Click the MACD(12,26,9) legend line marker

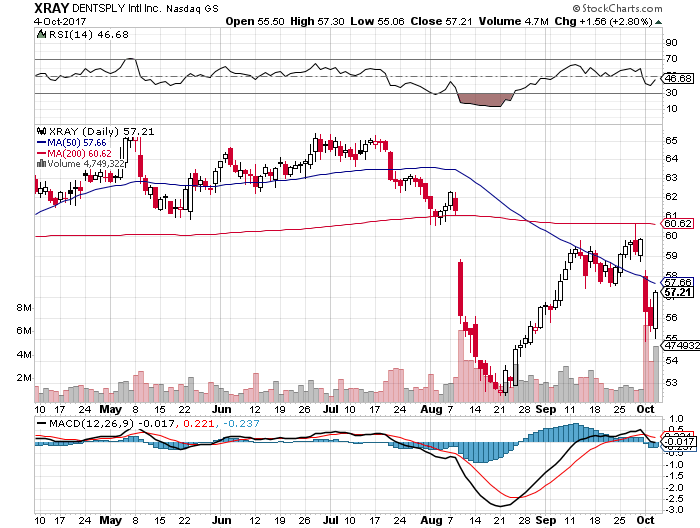point(41,423)
